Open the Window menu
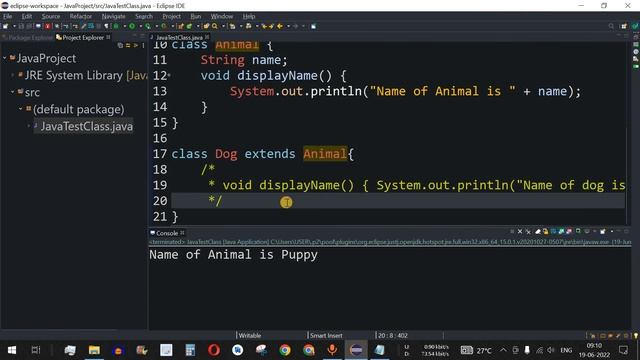Viewport: 640px width, 360px height. [x=222, y=16]
